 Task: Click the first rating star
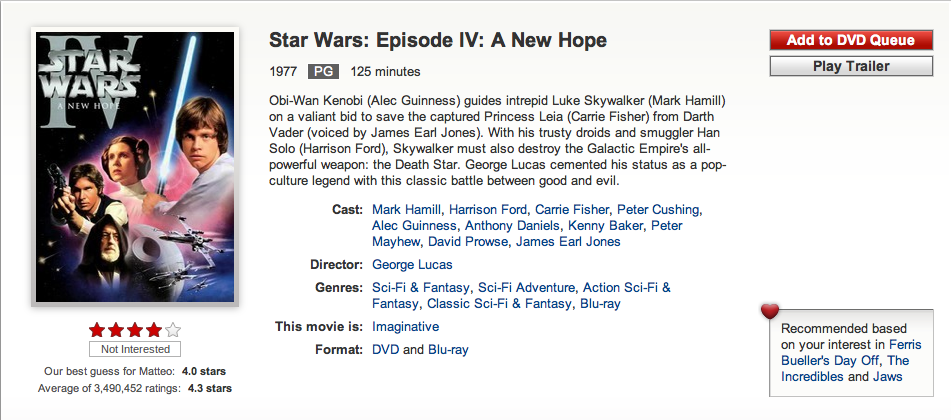tap(97, 329)
